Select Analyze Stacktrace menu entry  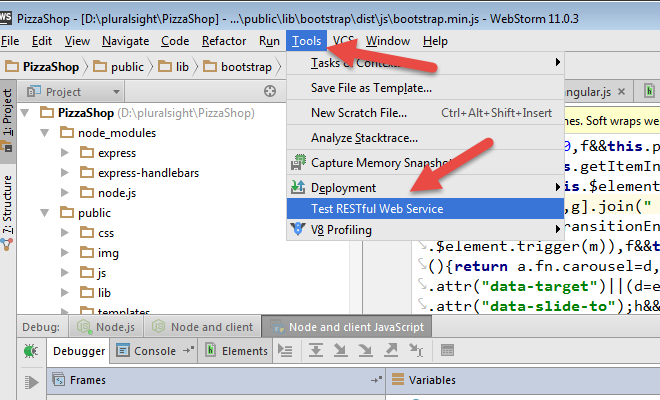coord(425,138)
